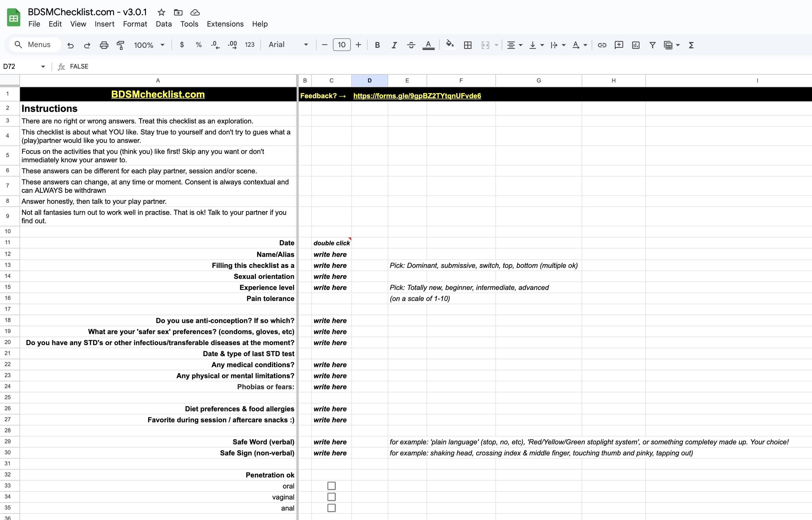This screenshot has height=520, width=812.
Task: Create a filter
Action: (x=653, y=44)
